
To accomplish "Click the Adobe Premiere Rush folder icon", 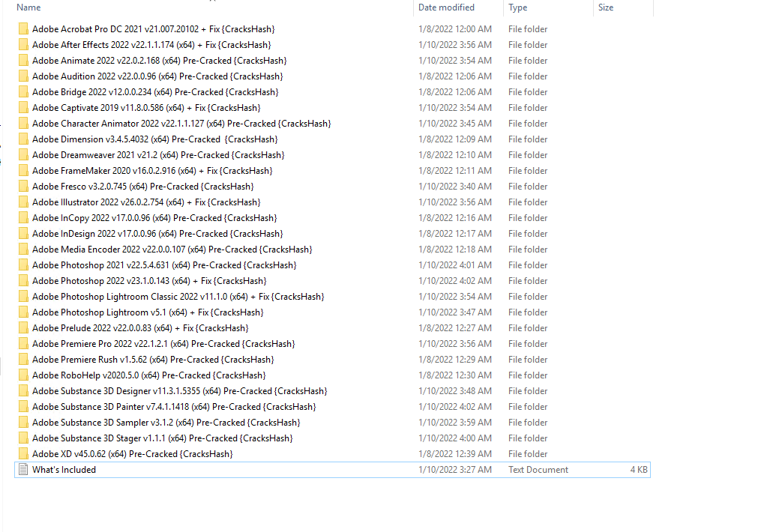I will pos(23,359).
